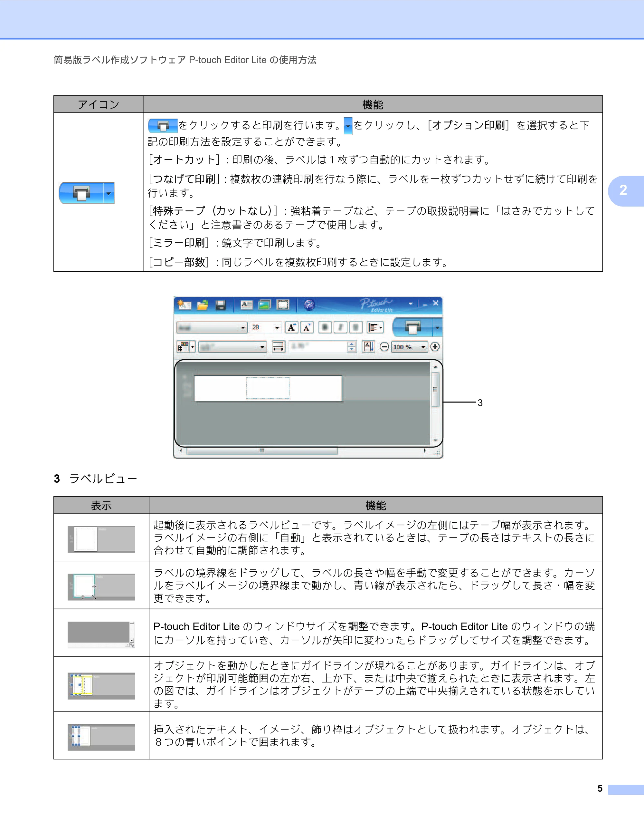Open the font size 28 dropdown
644x833 pixels.
(266, 328)
